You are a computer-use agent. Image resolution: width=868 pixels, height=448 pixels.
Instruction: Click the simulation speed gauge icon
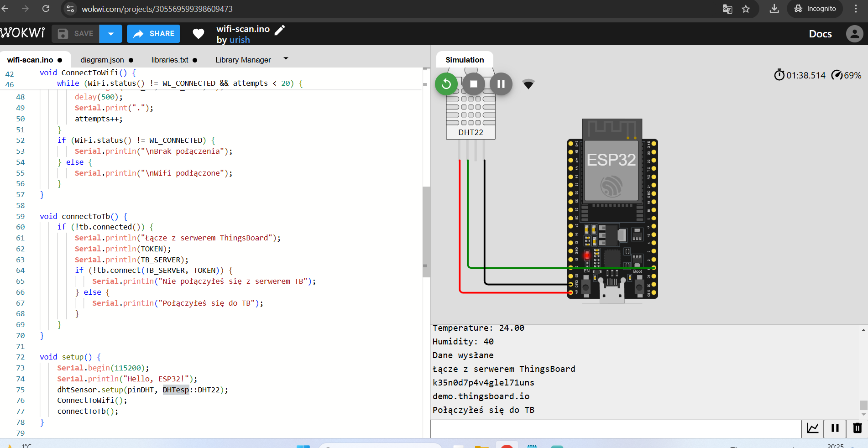pos(837,75)
